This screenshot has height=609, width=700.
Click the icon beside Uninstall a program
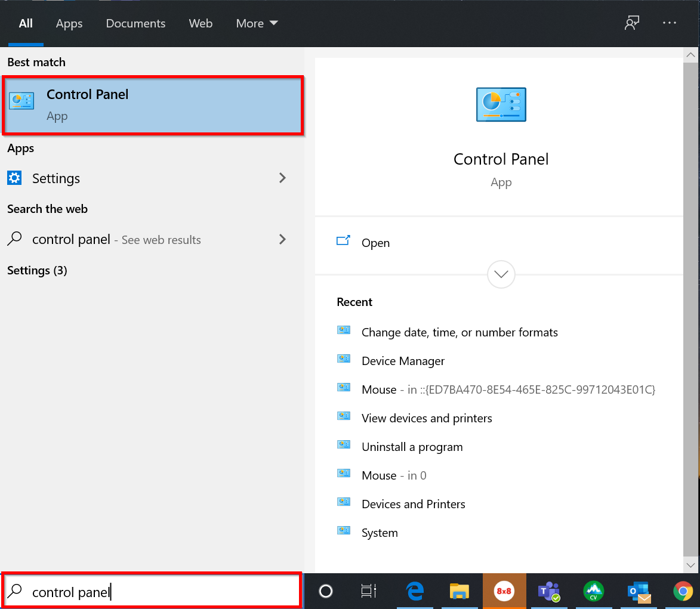click(344, 444)
